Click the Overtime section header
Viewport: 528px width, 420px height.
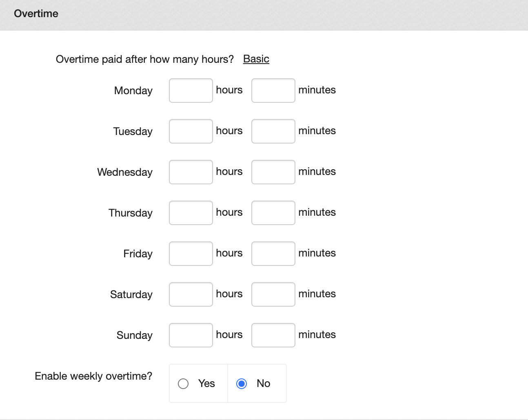(36, 13)
